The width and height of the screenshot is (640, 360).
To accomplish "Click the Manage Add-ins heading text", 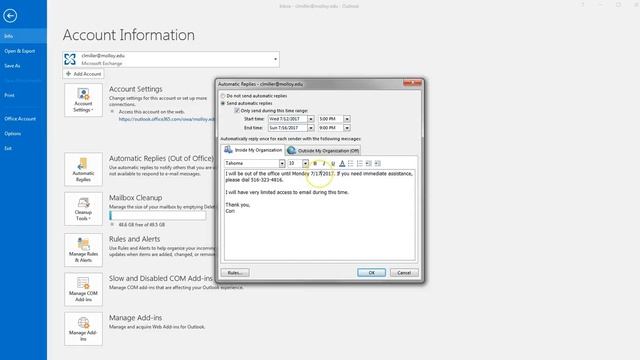I will click(x=135, y=318).
